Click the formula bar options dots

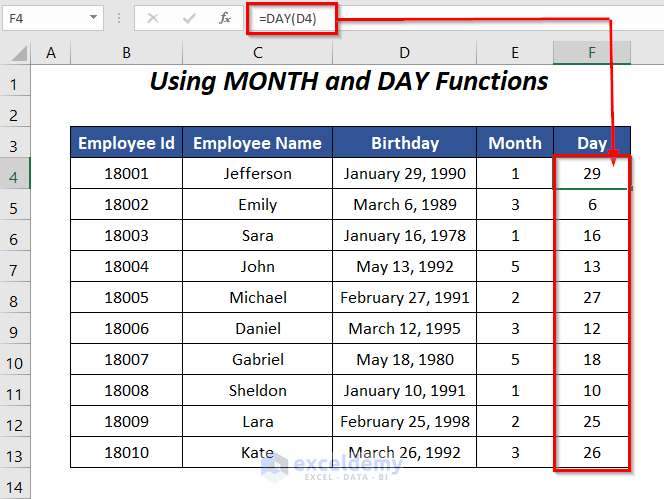pyautogui.click(x=119, y=18)
